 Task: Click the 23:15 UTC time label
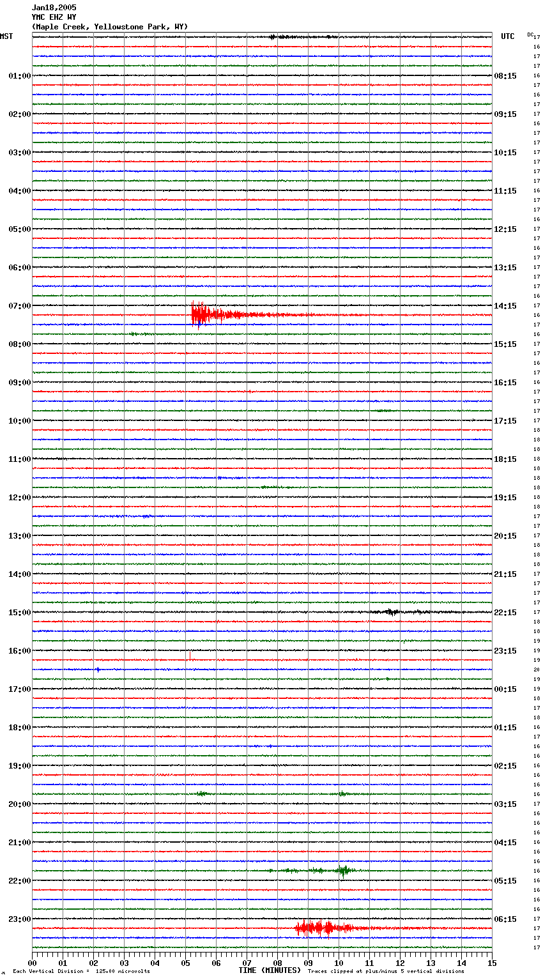coord(505,651)
